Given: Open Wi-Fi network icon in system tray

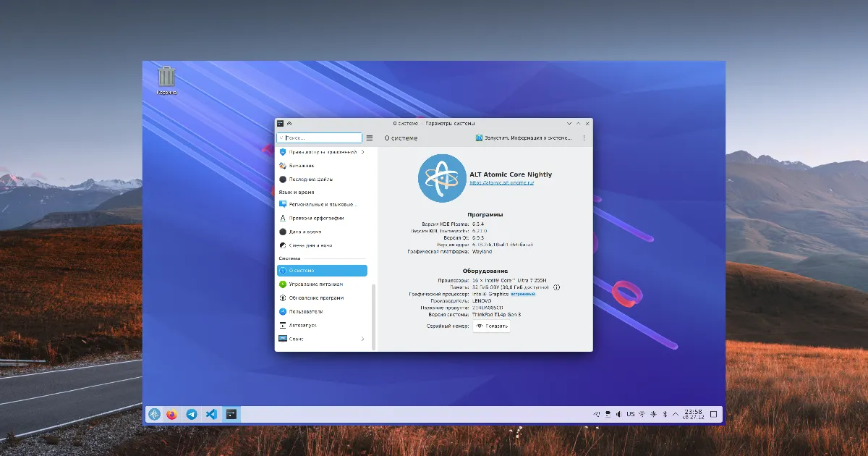Looking at the screenshot, I should tap(641, 415).
